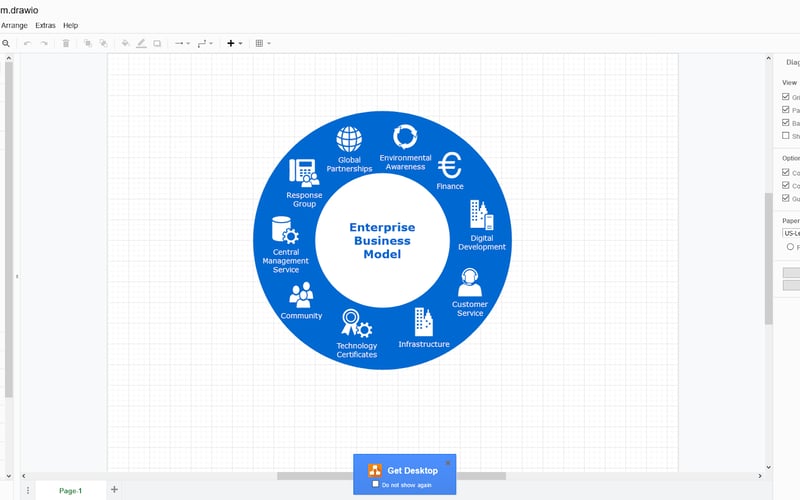
Task: Toggle the Background checkbox, third under View
Action: 786,122
